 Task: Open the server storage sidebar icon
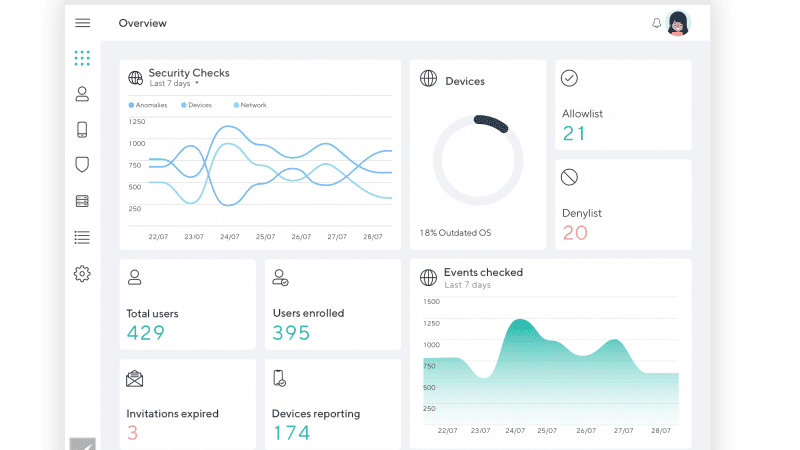(82, 201)
